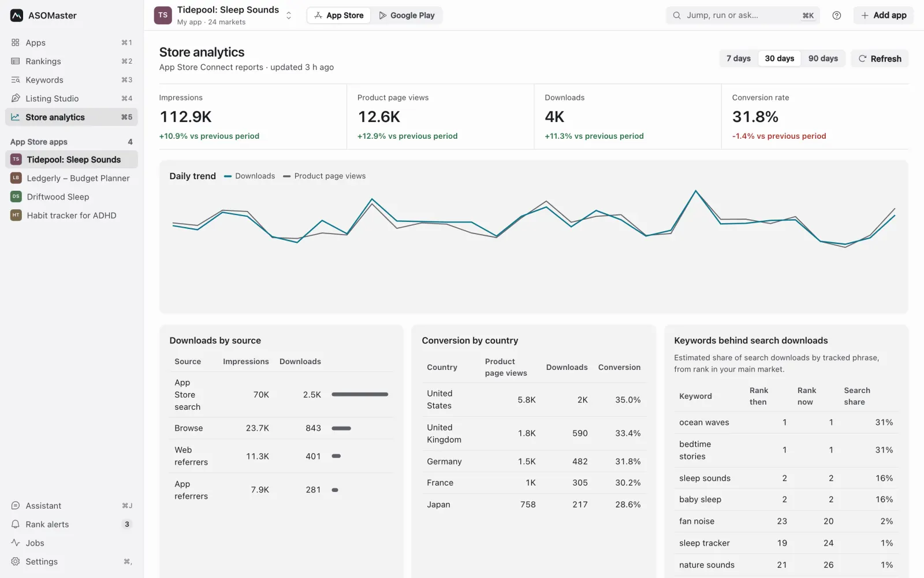Switch to the Google Play tab

[407, 16]
